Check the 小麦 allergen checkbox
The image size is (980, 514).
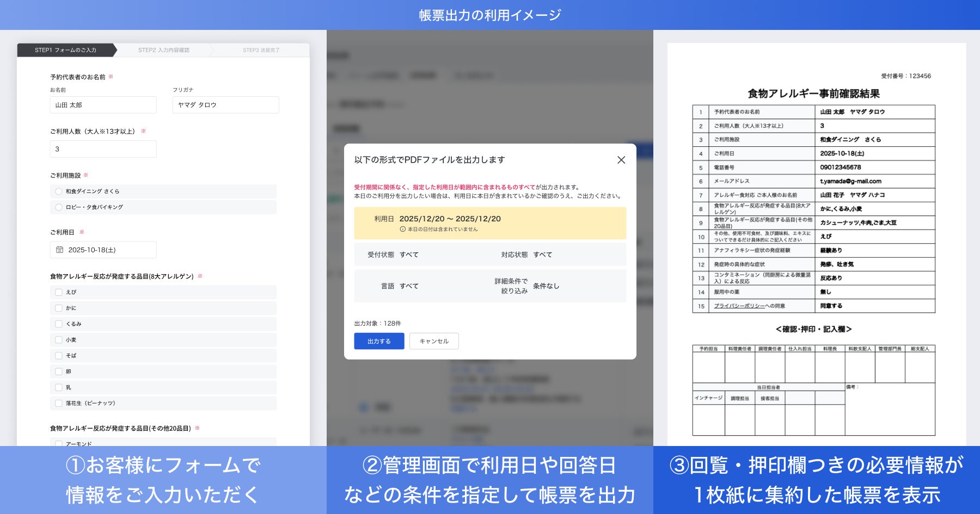[x=59, y=340]
